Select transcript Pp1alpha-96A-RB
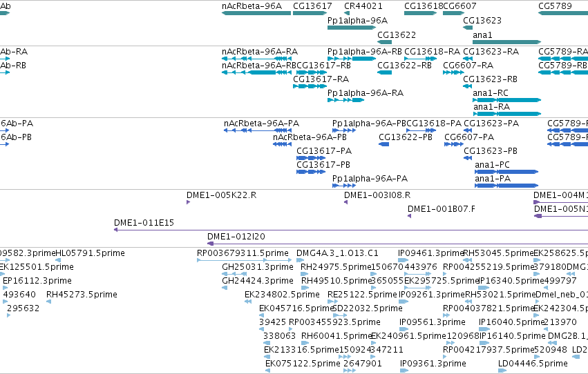Screen dimensions: 588x374 point(352,59)
